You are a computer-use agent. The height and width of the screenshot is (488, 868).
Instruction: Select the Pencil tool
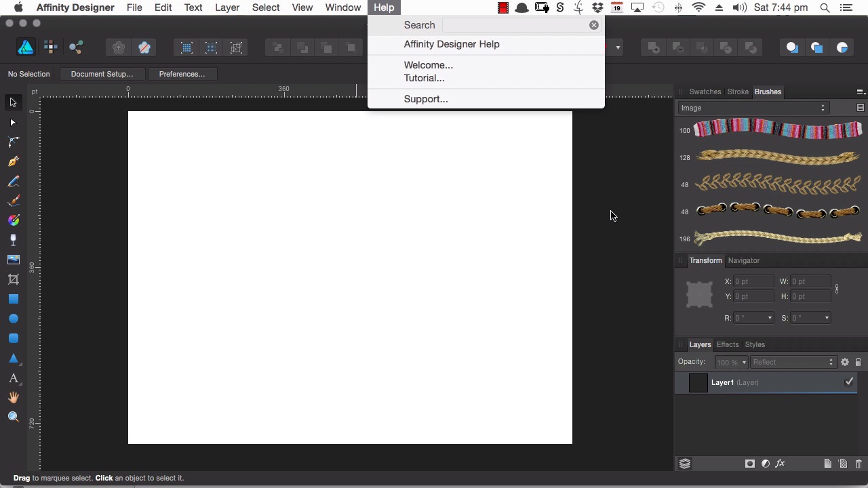[13, 182]
